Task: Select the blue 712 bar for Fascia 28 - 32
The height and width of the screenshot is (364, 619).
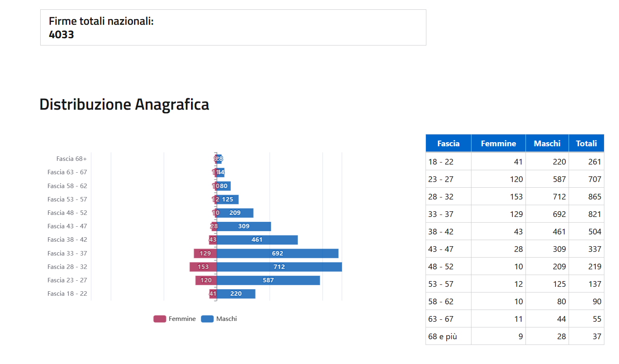Action: pos(279,267)
